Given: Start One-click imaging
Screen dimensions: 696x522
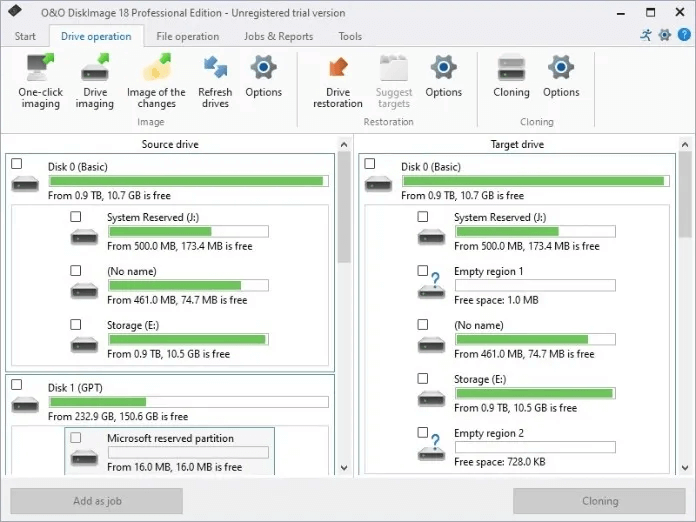Looking at the screenshot, I should coord(40,81).
